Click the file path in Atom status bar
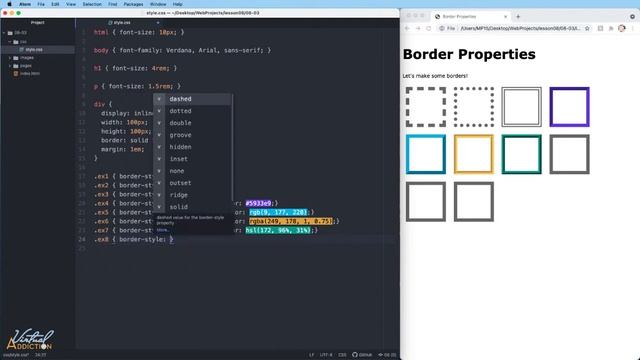The image size is (640, 360). point(16,355)
